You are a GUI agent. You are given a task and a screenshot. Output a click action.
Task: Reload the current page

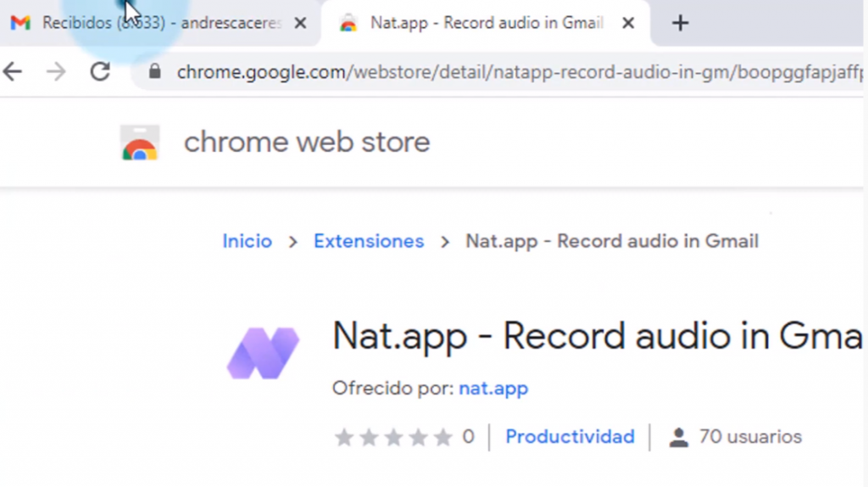100,71
